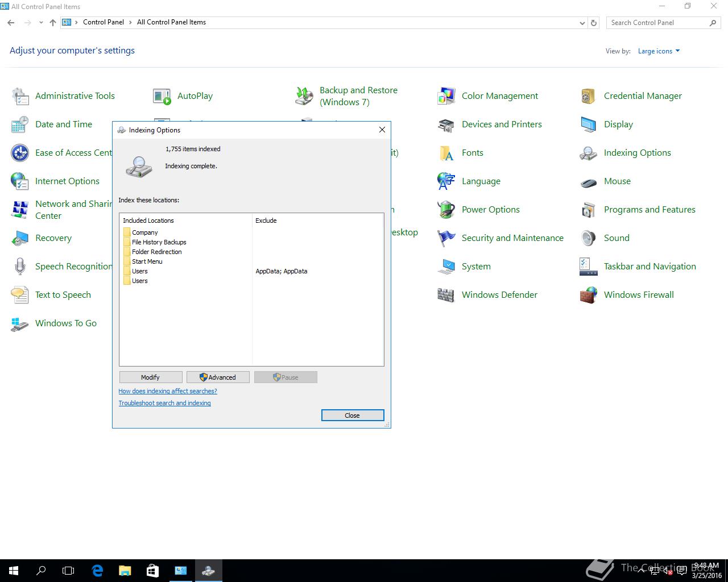Open the Color Management icon
Image resolution: width=728 pixels, height=582 pixels.
[446, 96]
